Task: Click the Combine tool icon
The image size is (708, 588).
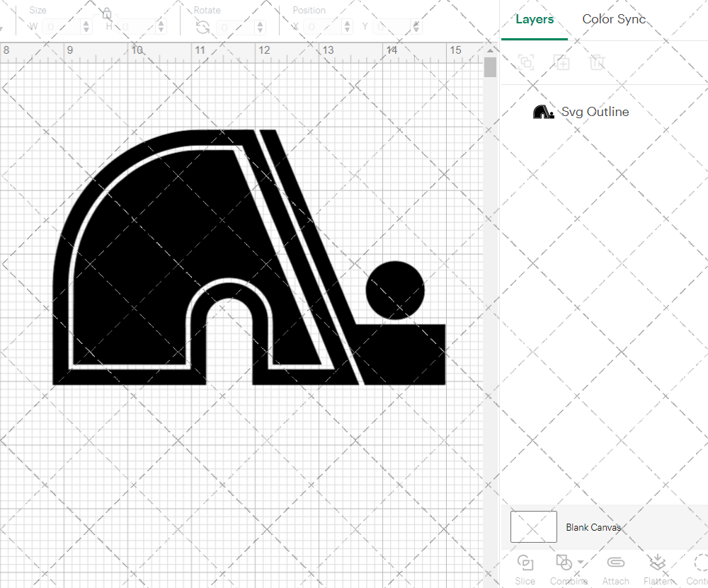Action: (564, 563)
